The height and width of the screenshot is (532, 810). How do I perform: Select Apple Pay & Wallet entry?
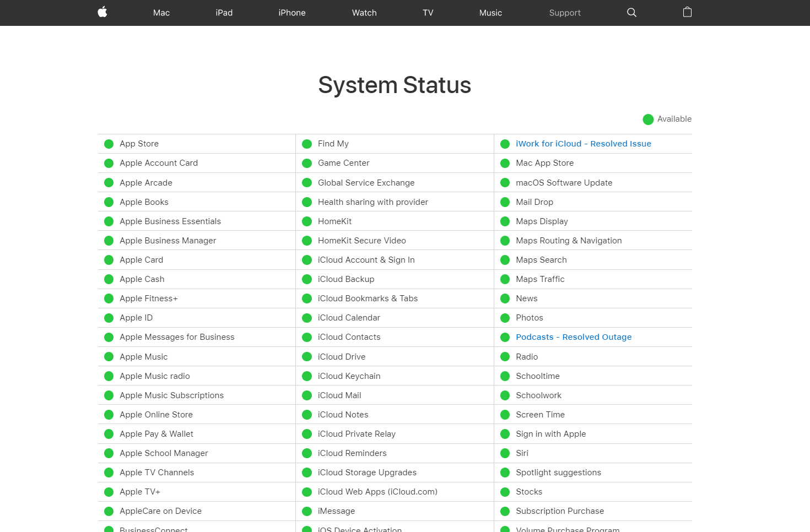click(156, 434)
